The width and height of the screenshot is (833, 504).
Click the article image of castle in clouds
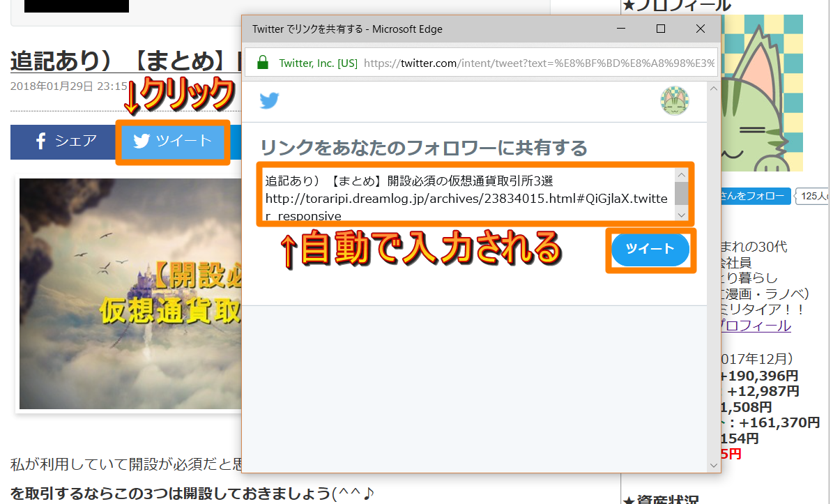[x=130, y=293]
